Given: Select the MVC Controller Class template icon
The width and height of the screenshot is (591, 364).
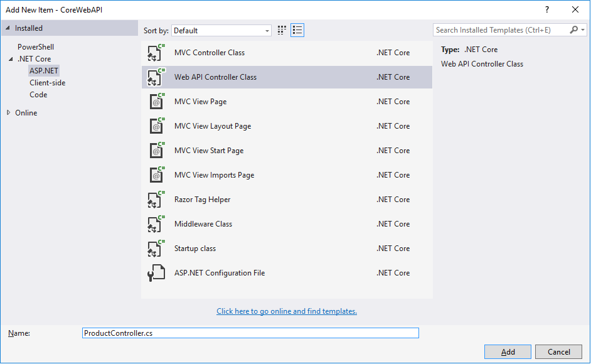Looking at the screenshot, I should (x=156, y=53).
